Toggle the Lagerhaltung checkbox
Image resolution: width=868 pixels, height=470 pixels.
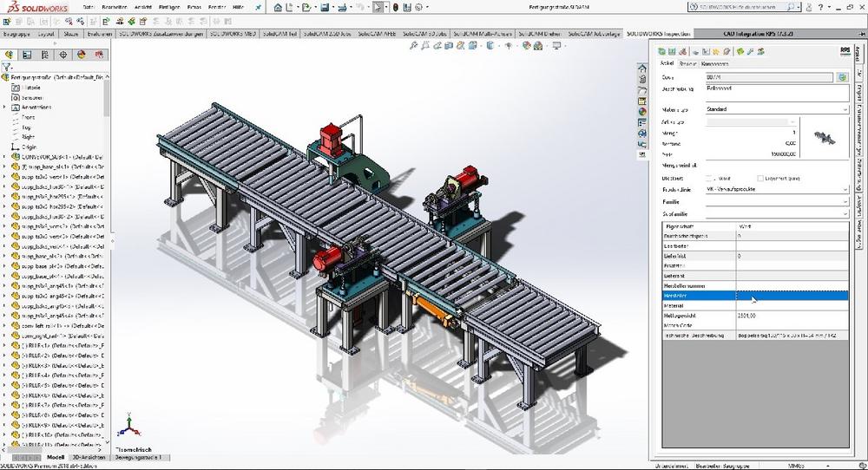click(x=759, y=177)
